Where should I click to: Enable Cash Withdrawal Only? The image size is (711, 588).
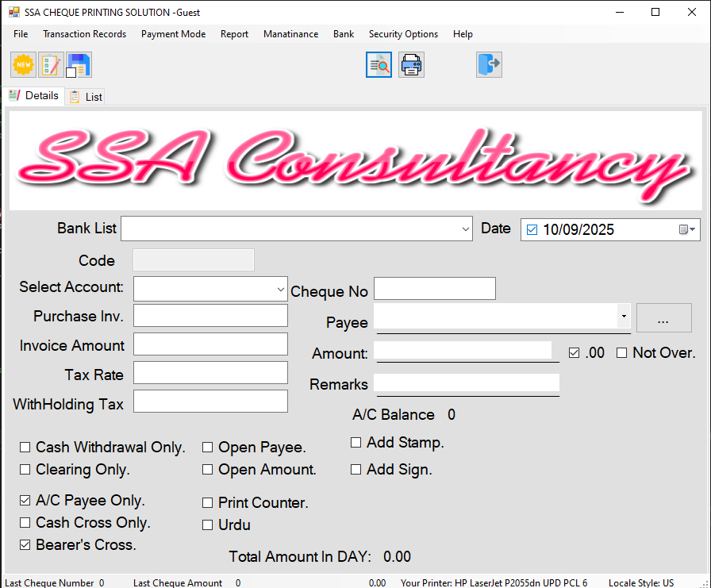(25, 447)
